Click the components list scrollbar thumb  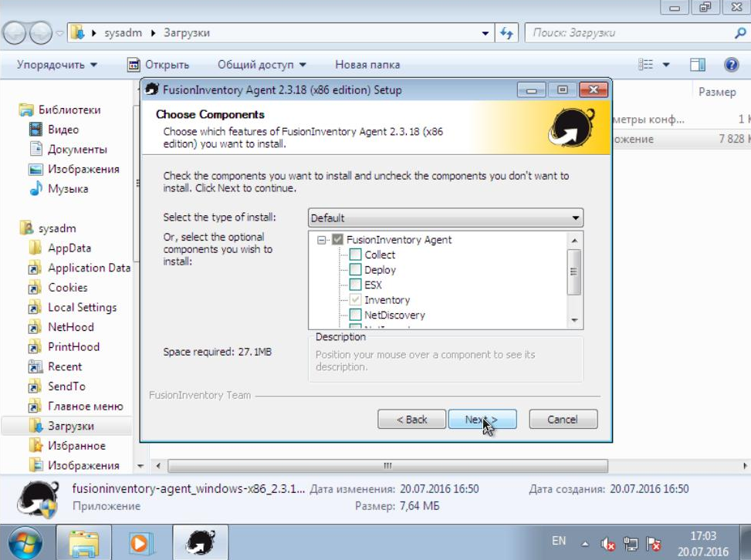[573, 272]
